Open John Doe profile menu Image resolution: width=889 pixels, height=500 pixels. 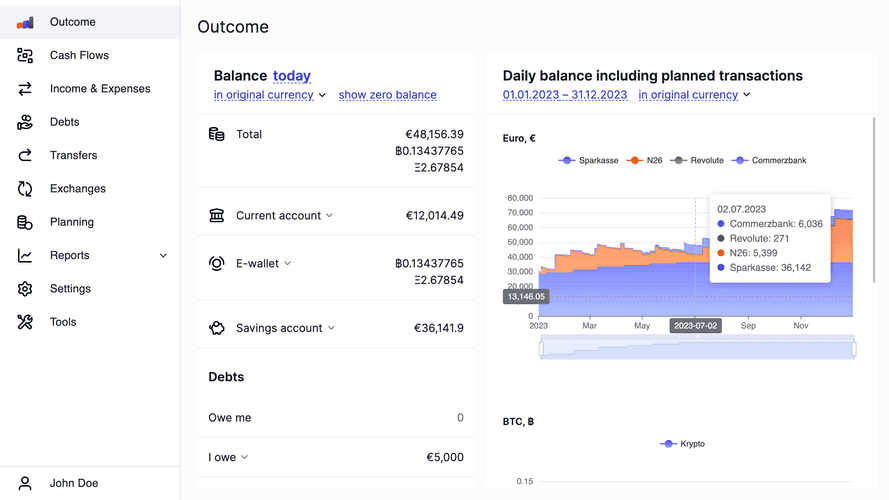[73, 483]
